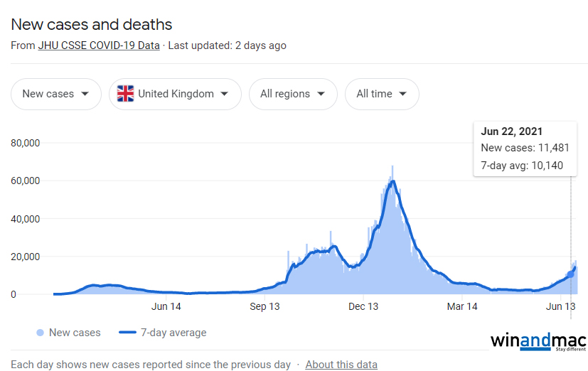The image size is (588, 371).
Task: Open the JHU CSSE COVID-19 Data link
Action: [99, 45]
